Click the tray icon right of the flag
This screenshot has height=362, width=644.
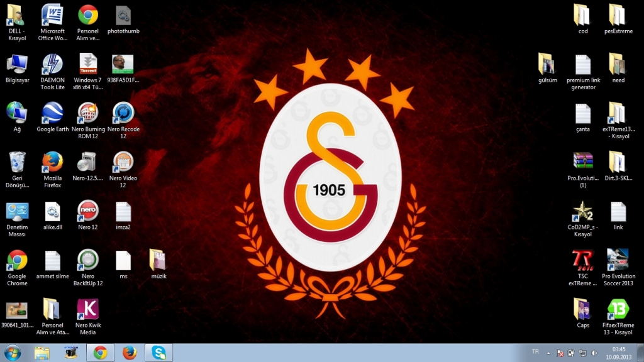(571, 353)
